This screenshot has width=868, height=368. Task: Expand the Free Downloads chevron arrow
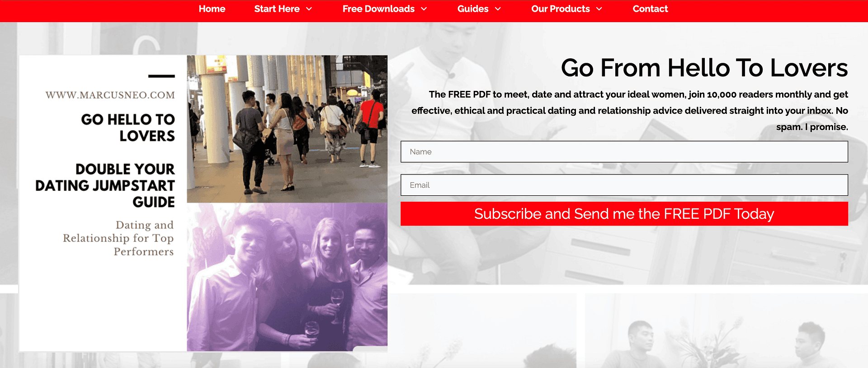point(424,9)
